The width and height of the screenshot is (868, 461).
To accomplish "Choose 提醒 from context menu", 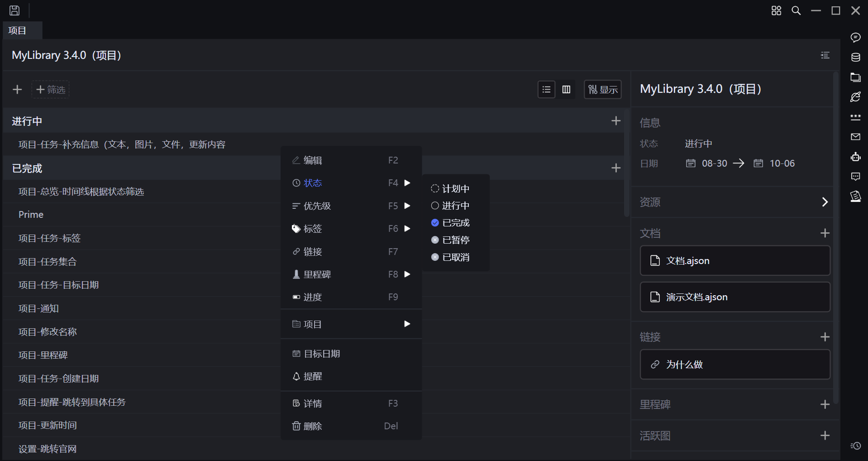I will 351,376.
